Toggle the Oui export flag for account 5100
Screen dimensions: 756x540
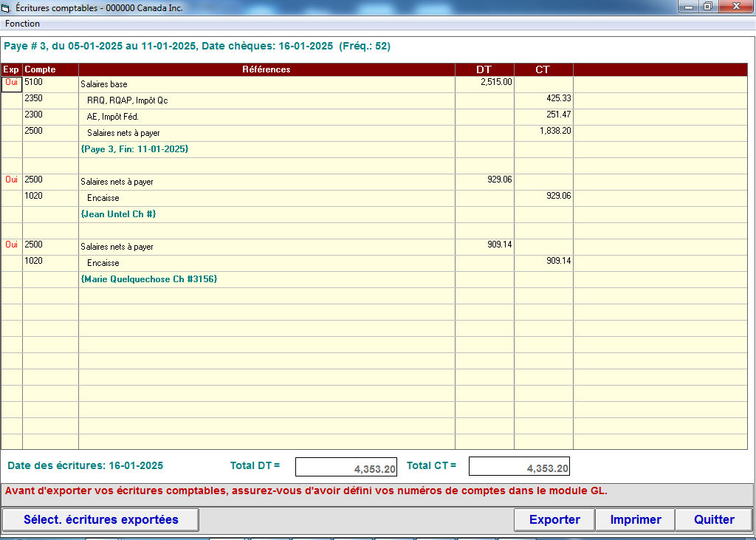point(12,83)
